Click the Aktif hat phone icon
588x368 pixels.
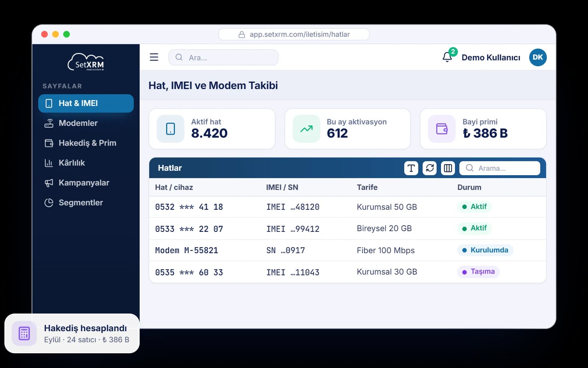171,129
